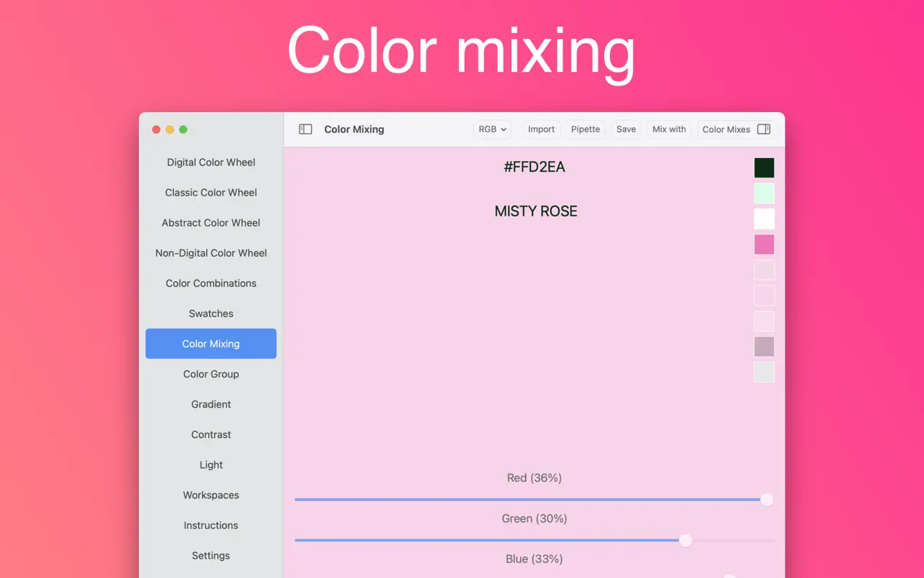Open Digital Color Wheel in sidebar
924x578 pixels.
pos(211,162)
